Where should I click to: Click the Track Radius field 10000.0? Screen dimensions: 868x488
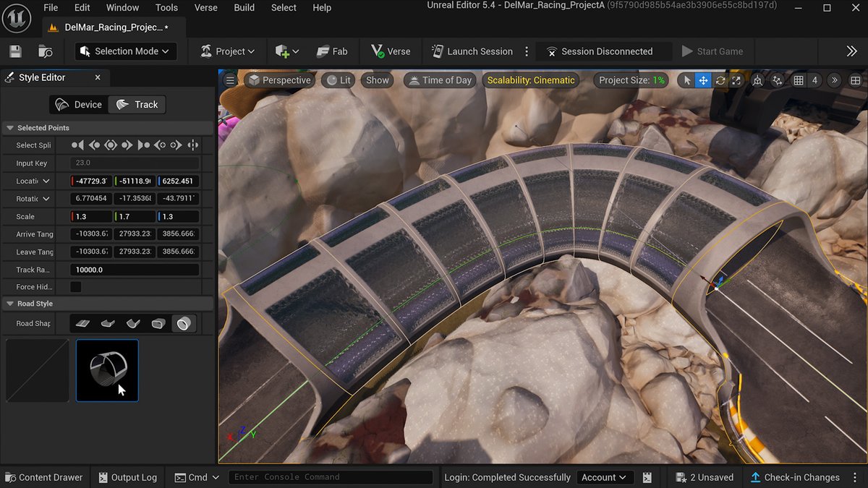[135, 270]
